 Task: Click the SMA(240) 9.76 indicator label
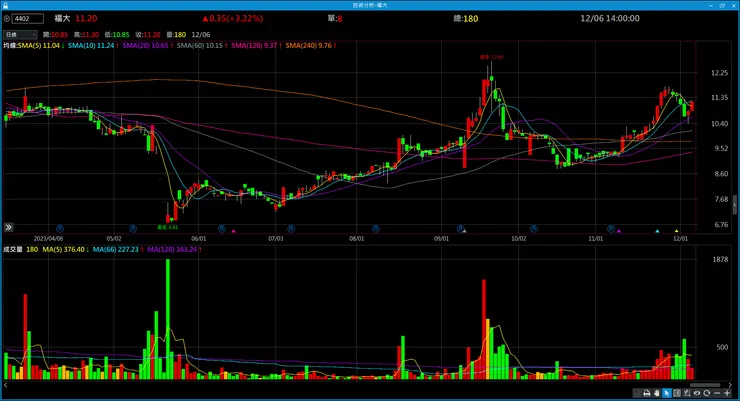[311, 46]
